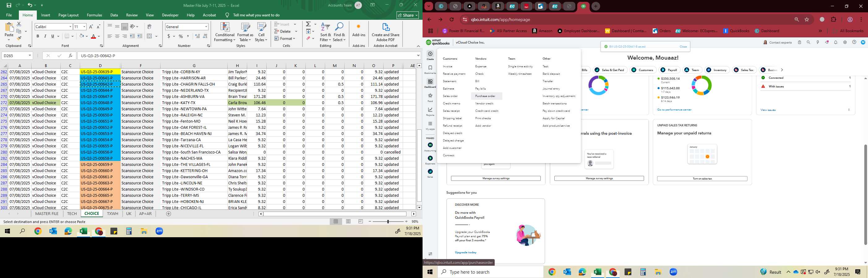Click Create and Share Adobe PDF
Viewport: 868px width, 278px height.
pyautogui.click(x=385, y=32)
